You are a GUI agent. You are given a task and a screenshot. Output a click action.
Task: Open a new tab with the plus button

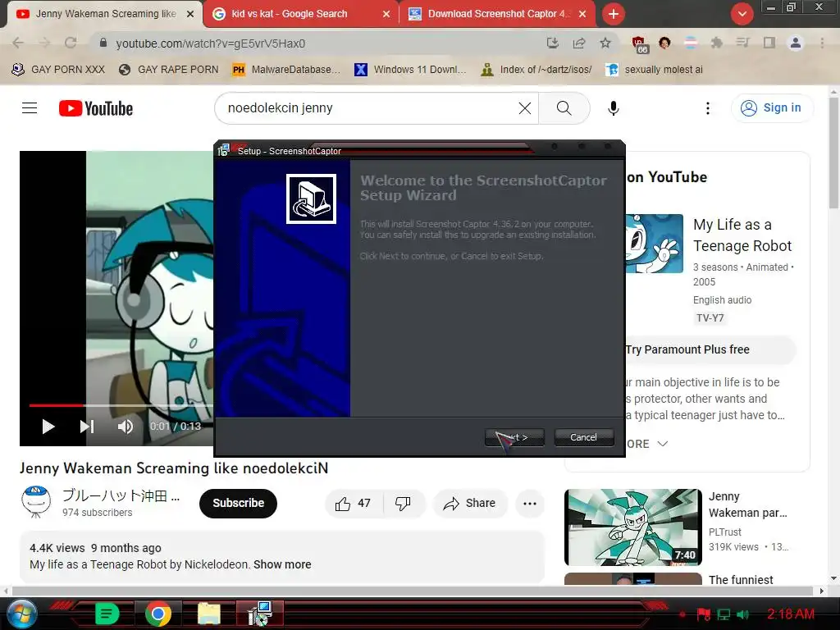pos(614,14)
